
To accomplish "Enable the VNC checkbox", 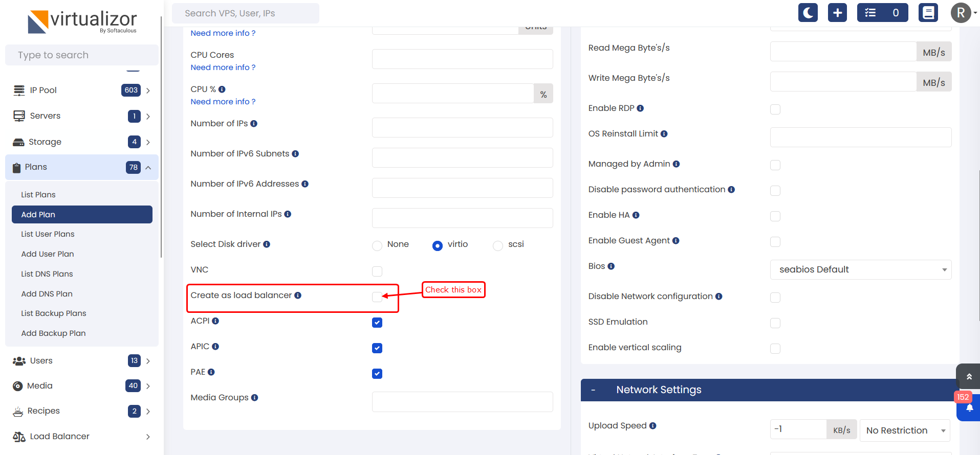I will pyautogui.click(x=377, y=271).
